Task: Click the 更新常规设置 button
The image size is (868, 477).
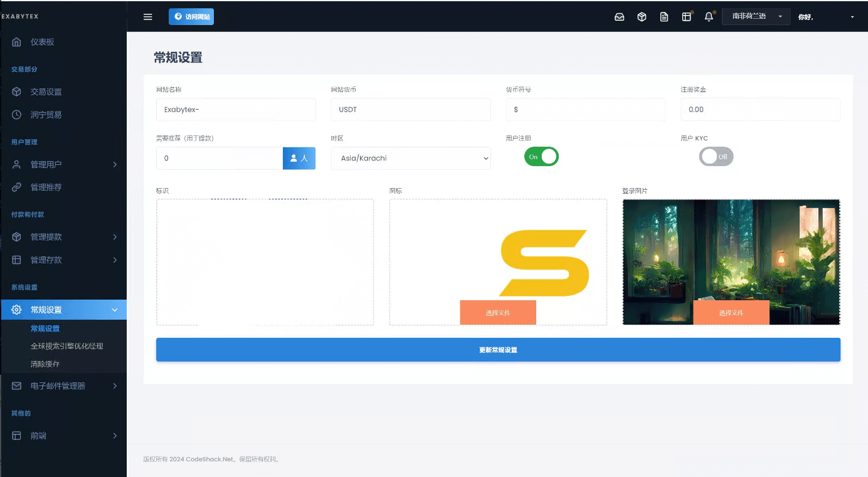Action: (498, 350)
